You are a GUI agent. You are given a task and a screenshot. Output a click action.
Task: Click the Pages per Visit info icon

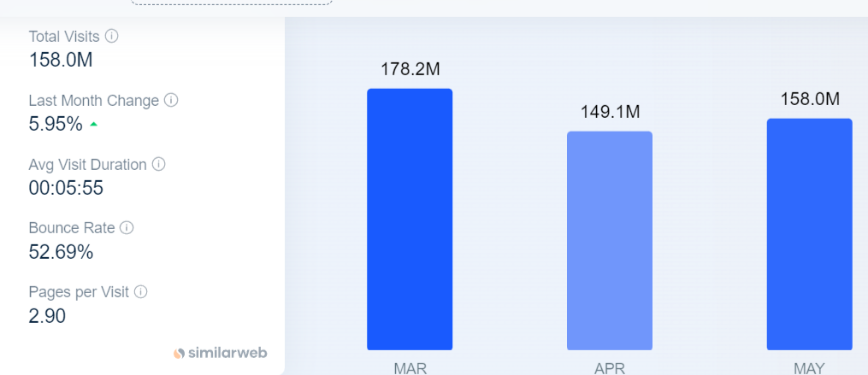click(x=141, y=291)
